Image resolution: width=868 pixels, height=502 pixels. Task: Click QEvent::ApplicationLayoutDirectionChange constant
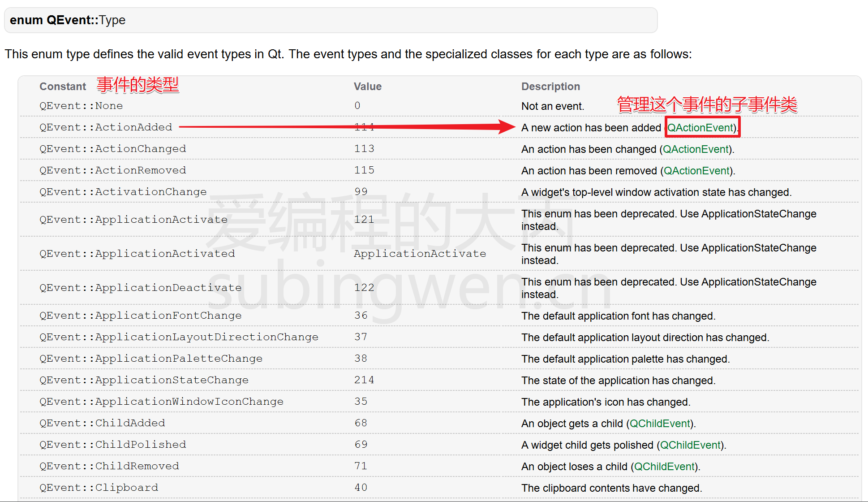(x=179, y=337)
